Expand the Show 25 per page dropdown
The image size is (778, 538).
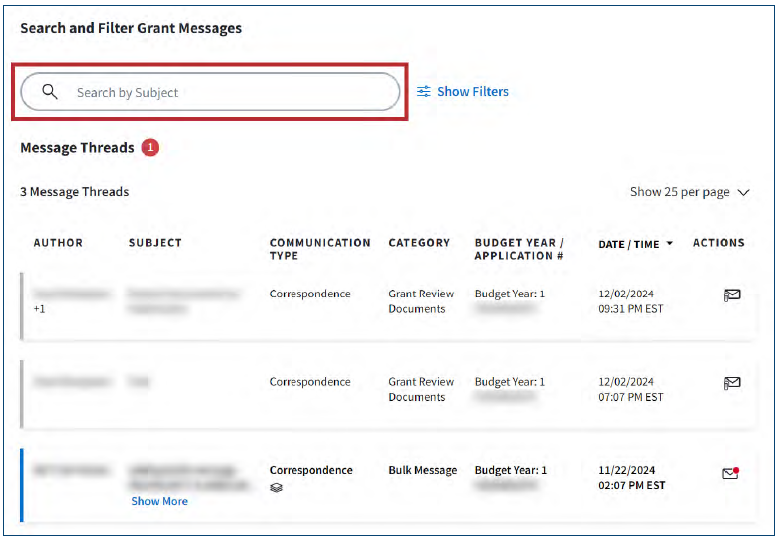coord(689,192)
